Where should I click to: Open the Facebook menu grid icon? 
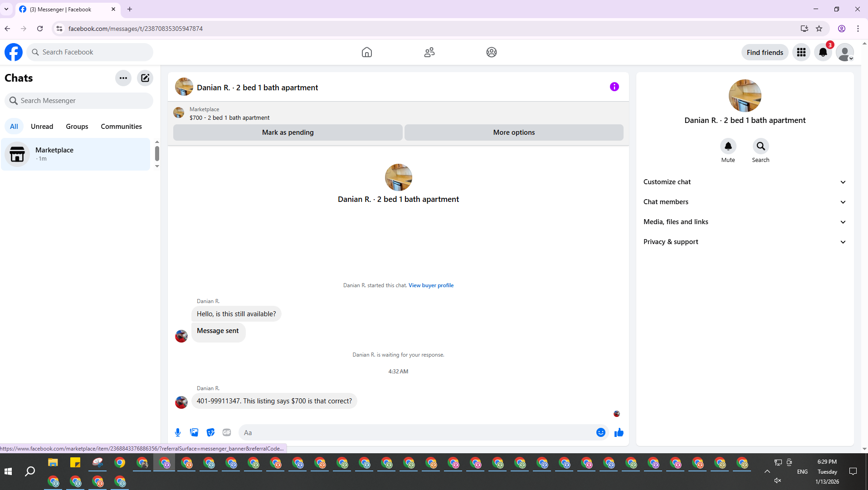click(801, 52)
